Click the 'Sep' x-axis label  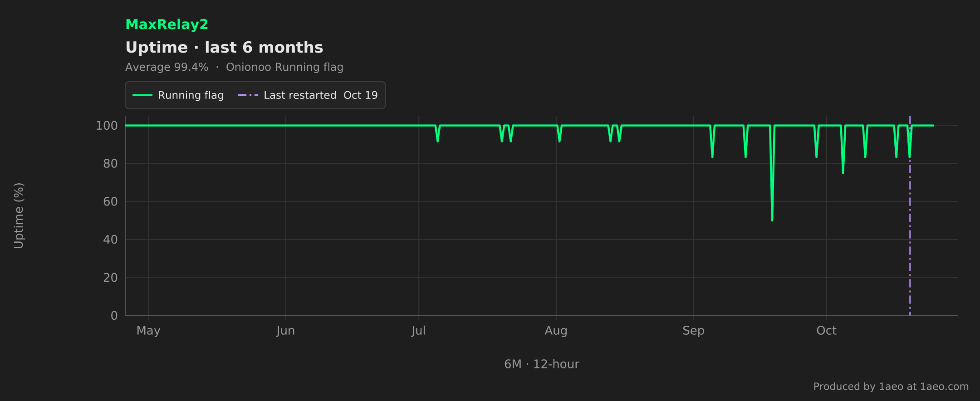point(693,331)
